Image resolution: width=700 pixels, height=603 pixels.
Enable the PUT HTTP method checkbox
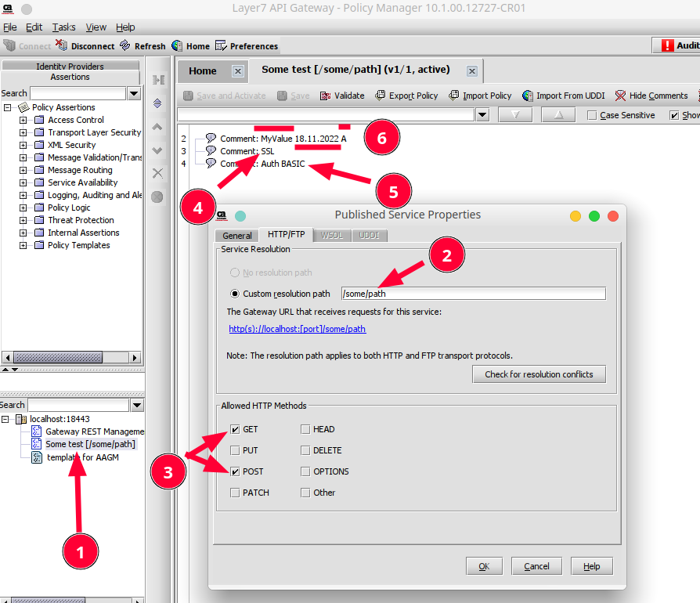pyautogui.click(x=236, y=451)
